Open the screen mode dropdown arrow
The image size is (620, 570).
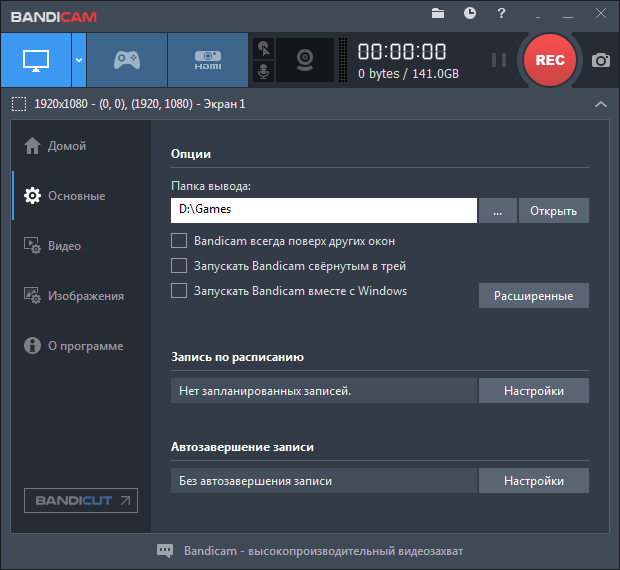(78, 60)
